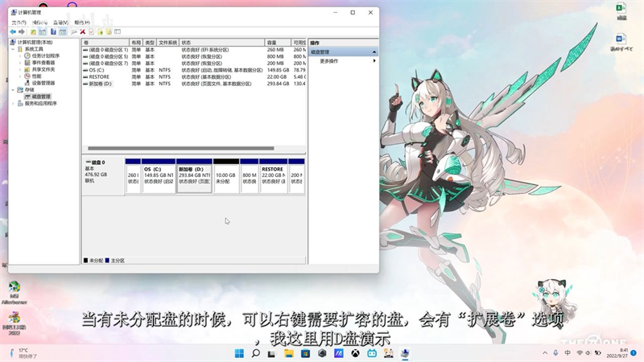Expand the 共享文件夹 node arrow
Screen dimensions: 644x362
[x=20, y=69]
